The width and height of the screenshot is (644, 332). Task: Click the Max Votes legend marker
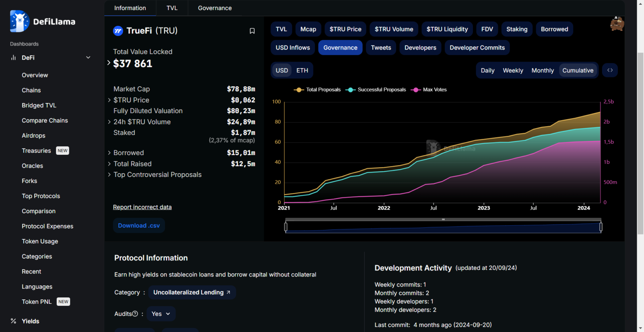click(415, 90)
